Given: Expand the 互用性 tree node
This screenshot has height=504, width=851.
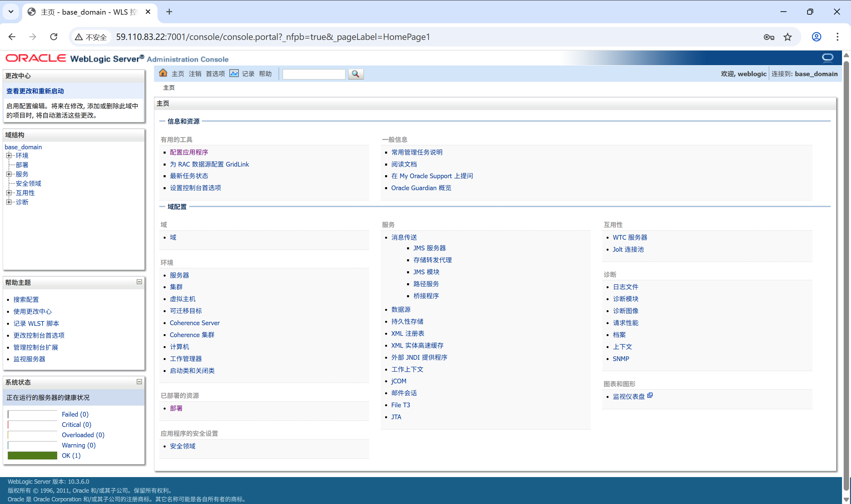Looking at the screenshot, I should pos(9,192).
